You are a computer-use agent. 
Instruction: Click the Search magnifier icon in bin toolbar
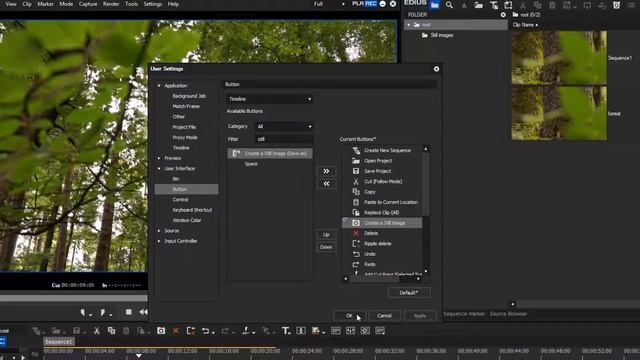pyautogui.click(x=449, y=5)
